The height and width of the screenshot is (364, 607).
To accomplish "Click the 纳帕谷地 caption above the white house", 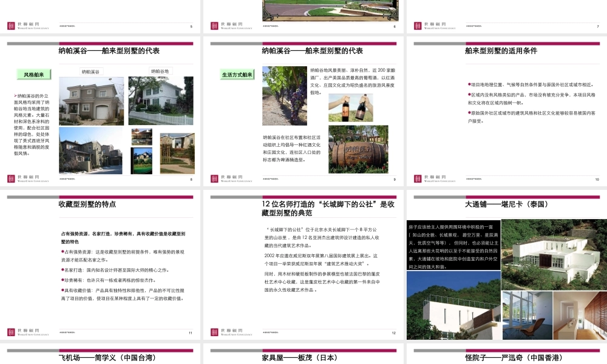I will [160, 71].
